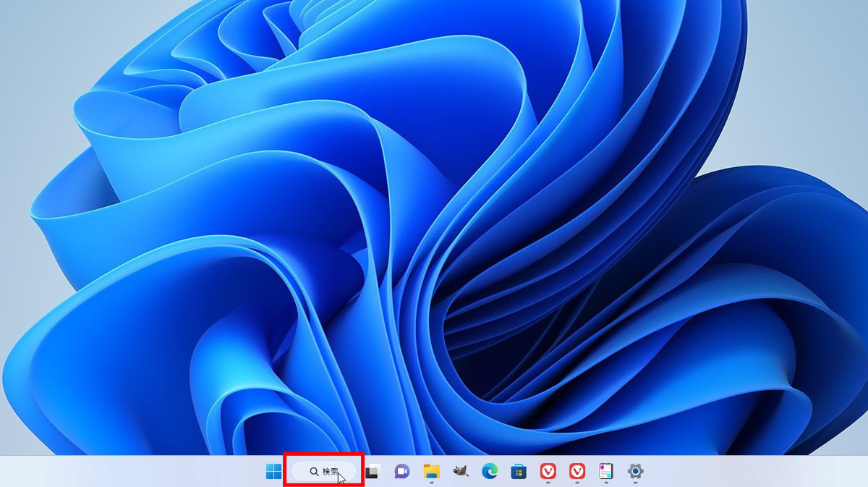Switch to the first Vivaldi browser icon
Viewport: 868px width, 487px height.
pyautogui.click(x=548, y=472)
